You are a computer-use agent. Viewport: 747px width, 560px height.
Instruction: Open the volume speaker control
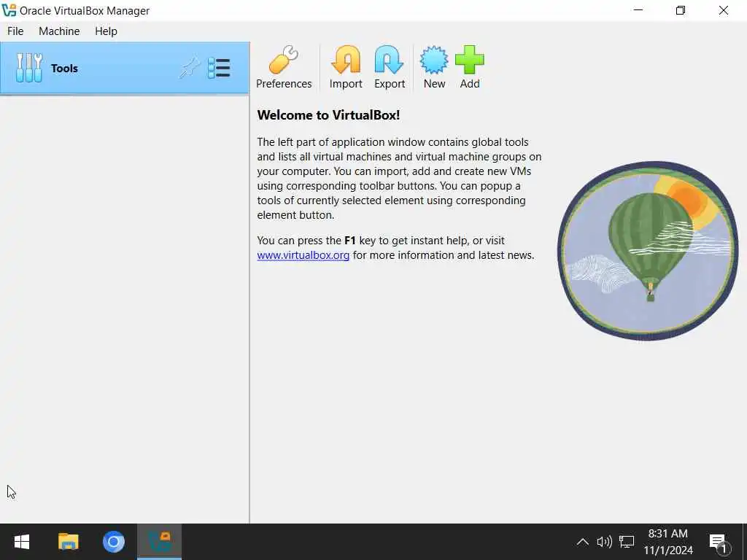click(604, 542)
